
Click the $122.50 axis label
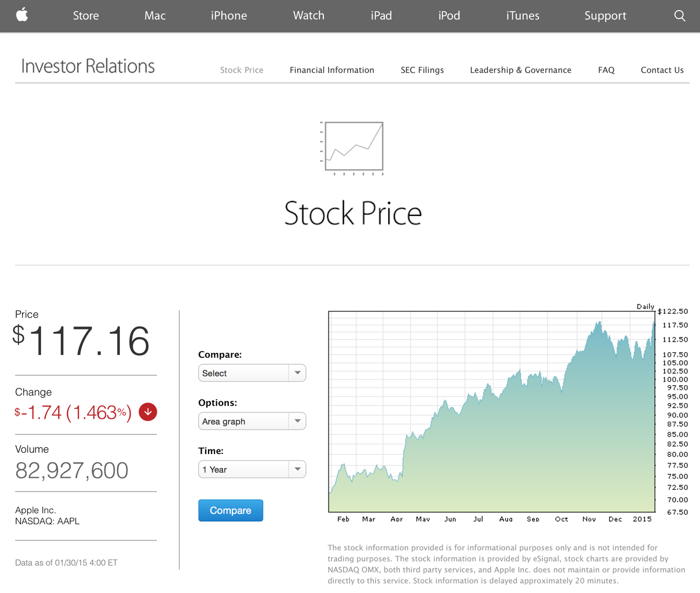pos(673,312)
